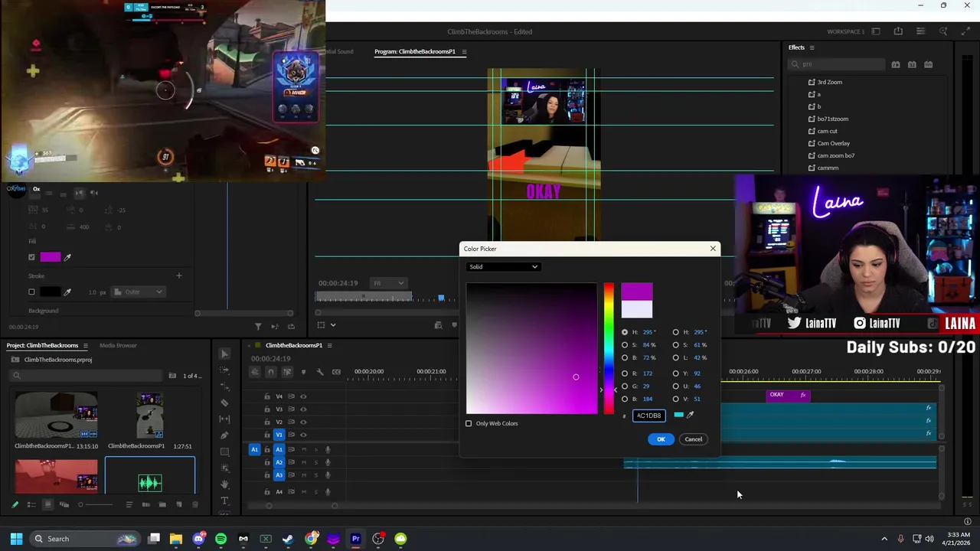Show hidden system tray icons
Screen dimensions: 980x551
tap(884, 539)
